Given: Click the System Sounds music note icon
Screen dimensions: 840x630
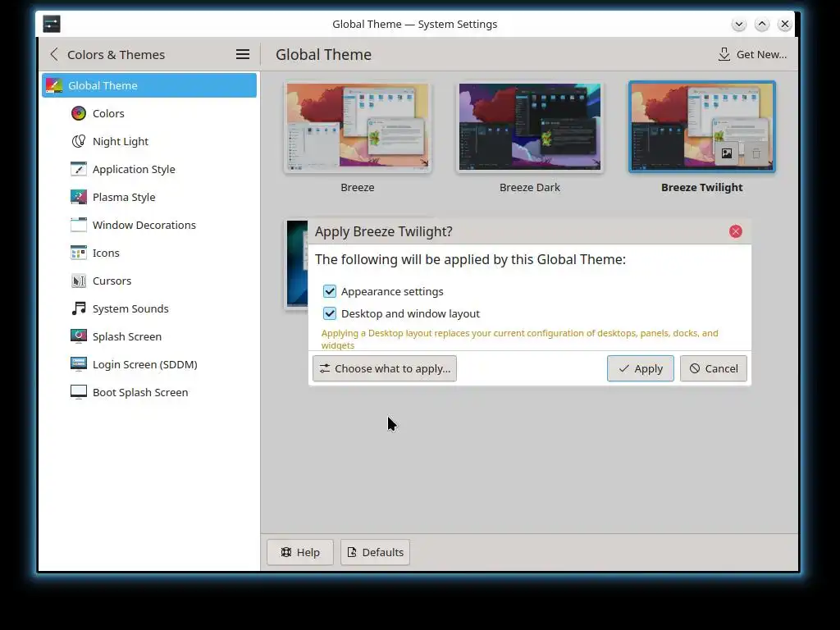Looking at the screenshot, I should pyautogui.click(x=79, y=308).
